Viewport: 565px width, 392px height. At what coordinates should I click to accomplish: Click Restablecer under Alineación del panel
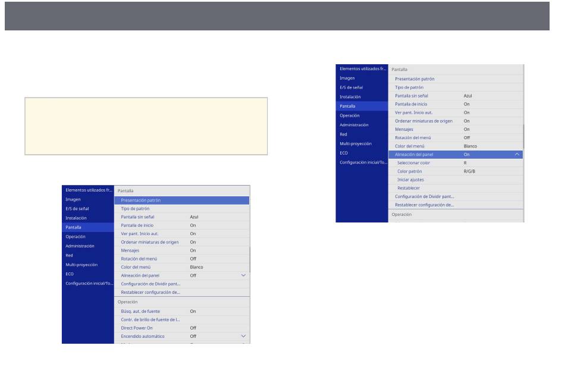(x=409, y=187)
